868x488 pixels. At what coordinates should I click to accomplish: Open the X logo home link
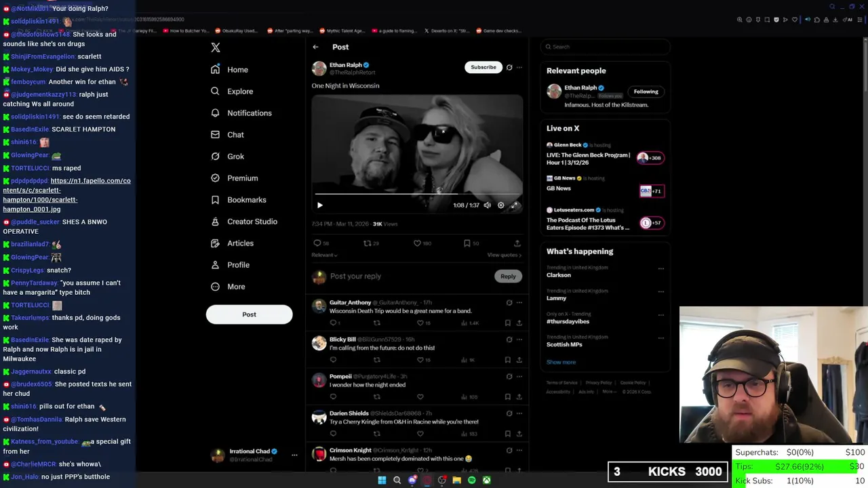pyautogui.click(x=216, y=47)
